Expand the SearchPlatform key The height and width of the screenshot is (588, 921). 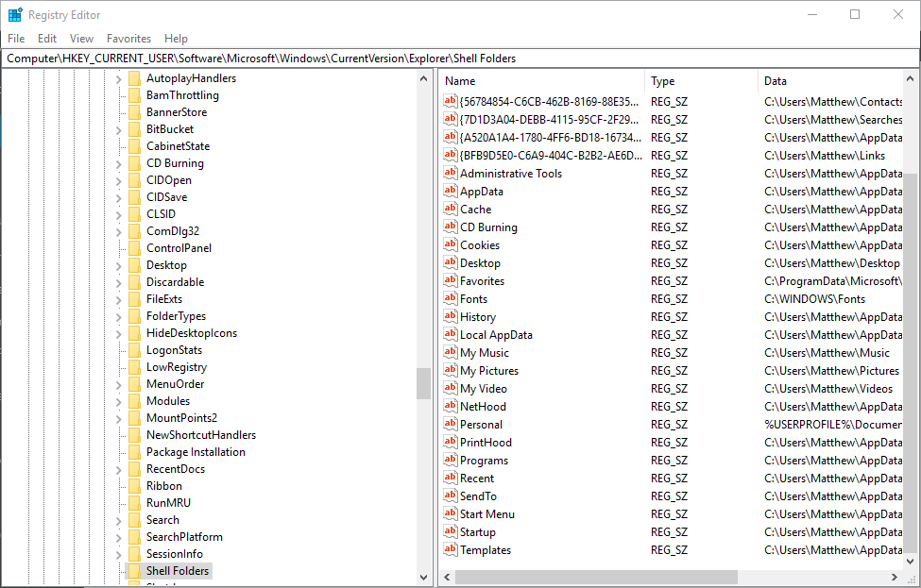click(x=119, y=538)
